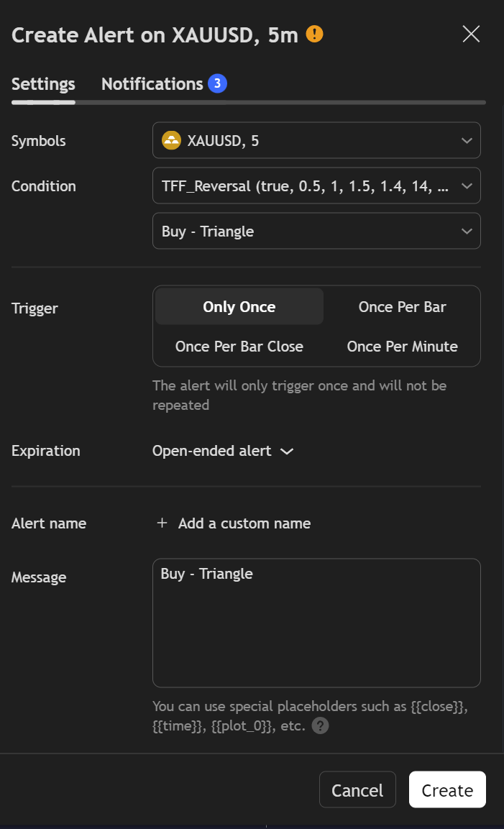Open the Buy - Triangle dropdown
The width and height of the screenshot is (504, 829).
(316, 231)
